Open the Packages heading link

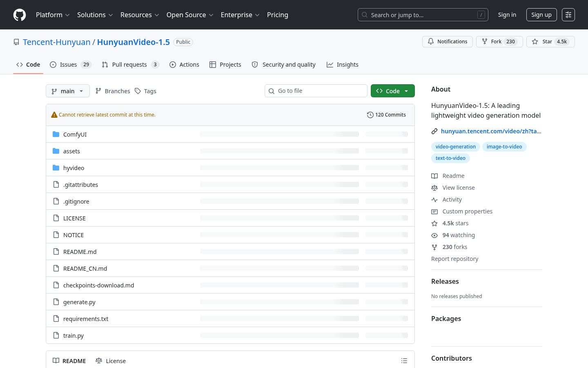[446, 319]
